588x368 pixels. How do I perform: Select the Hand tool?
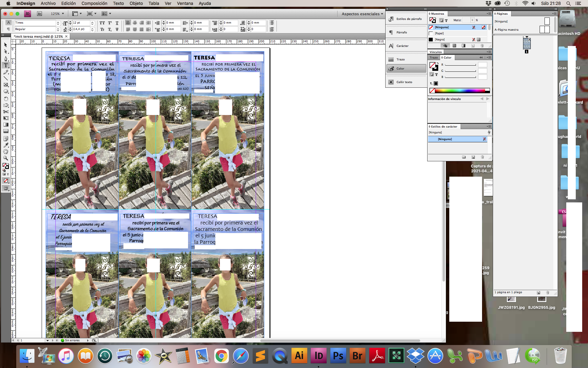[6, 151]
